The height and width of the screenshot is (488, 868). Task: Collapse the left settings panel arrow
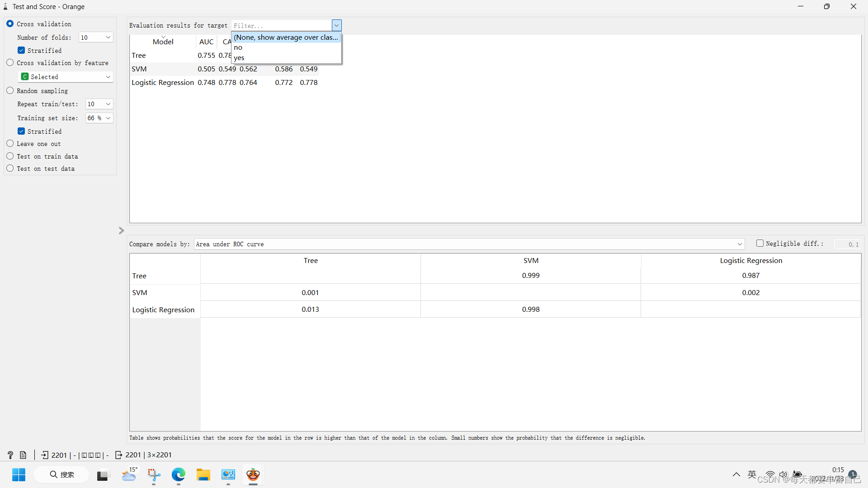click(x=121, y=230)
